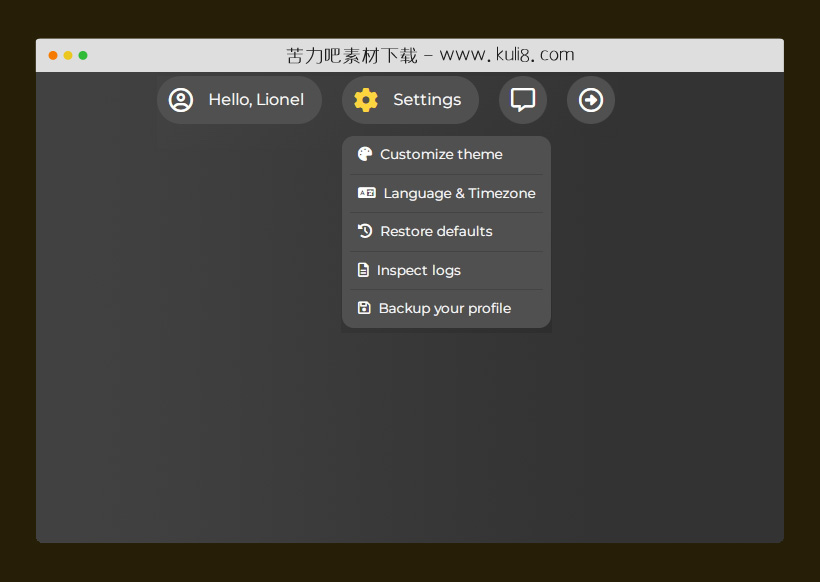
Task: Open the chat messages speech bubble
Action: (523, 100)
